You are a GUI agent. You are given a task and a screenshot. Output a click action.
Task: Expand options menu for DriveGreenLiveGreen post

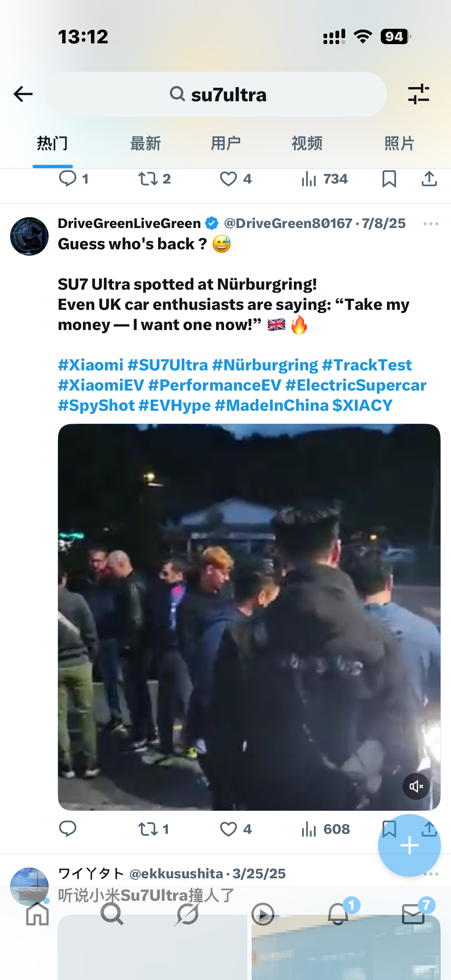430,224
